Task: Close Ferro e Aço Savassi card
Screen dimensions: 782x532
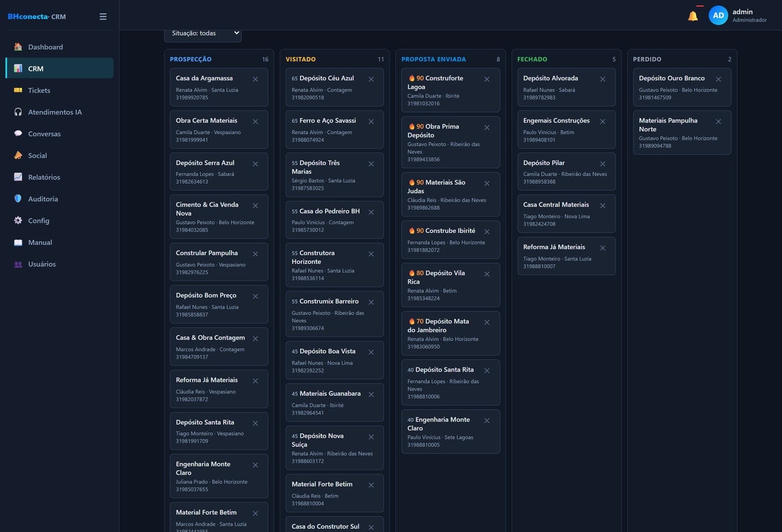Action: [371, 122]
